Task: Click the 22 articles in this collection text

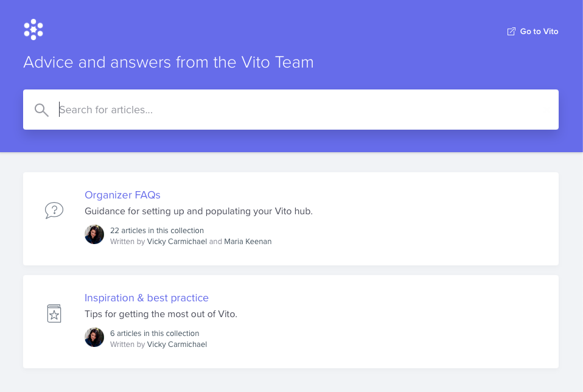Action: point(157,230)
